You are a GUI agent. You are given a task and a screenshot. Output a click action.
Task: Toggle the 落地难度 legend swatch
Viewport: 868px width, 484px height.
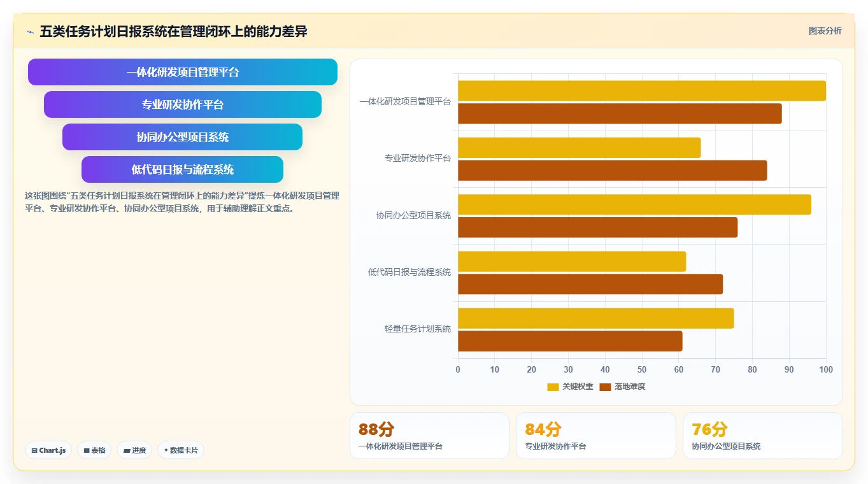(605, 387)
